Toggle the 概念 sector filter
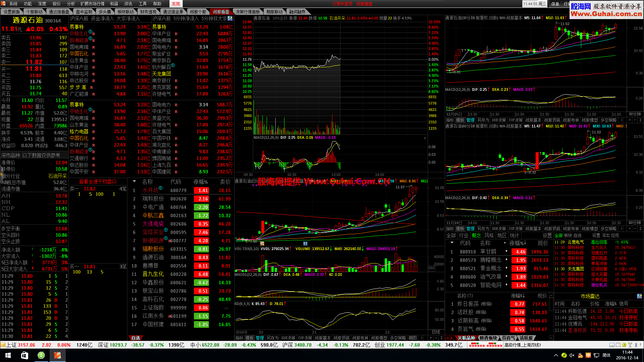Viewport: 644px width, 362px height. click(476, 235)
